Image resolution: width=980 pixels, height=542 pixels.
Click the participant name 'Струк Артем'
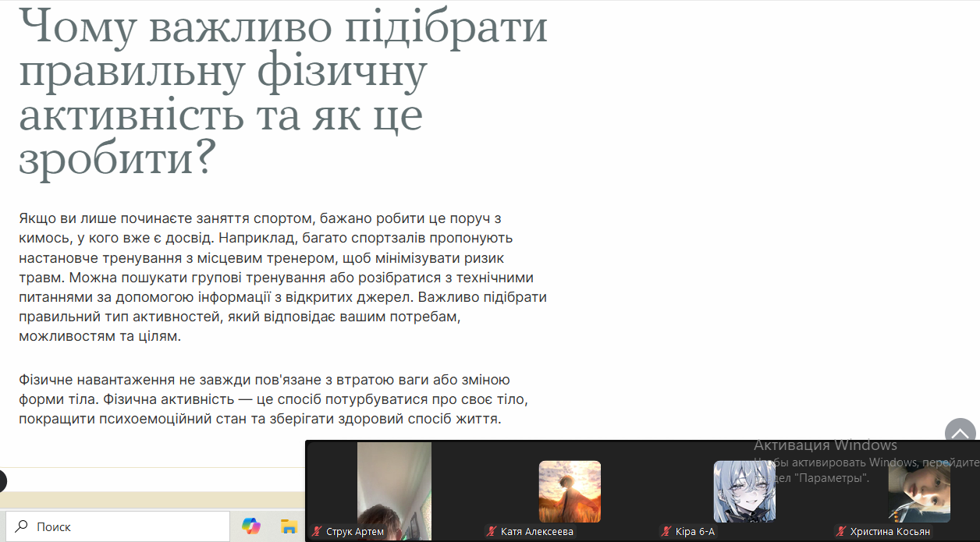(355, 532)
